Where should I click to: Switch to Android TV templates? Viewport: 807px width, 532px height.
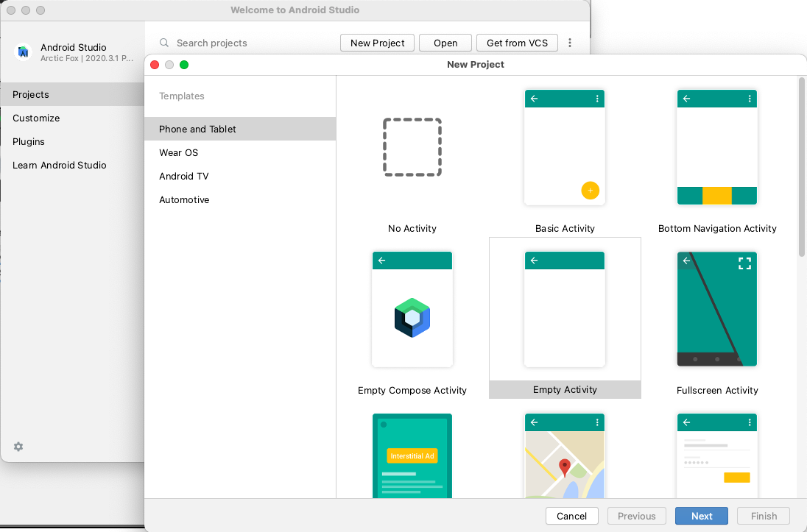point(240,176)
